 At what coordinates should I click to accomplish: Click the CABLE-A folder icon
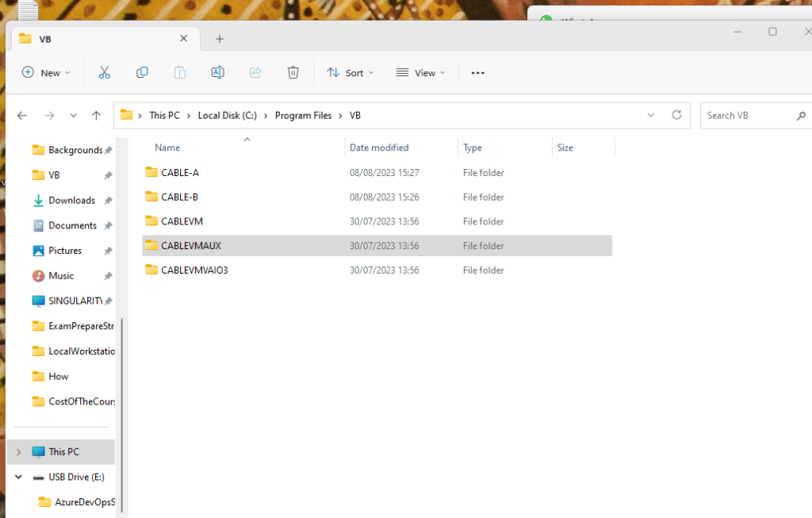(x=151, y=172)
